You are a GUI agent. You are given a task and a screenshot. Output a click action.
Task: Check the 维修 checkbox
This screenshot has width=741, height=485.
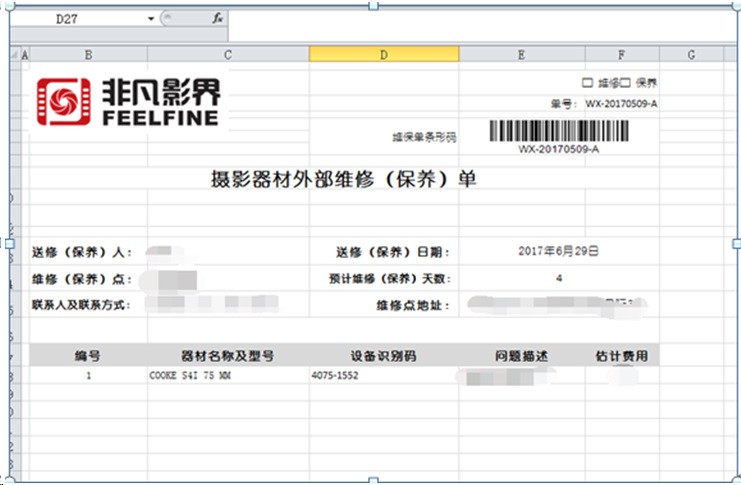[588, 83]
